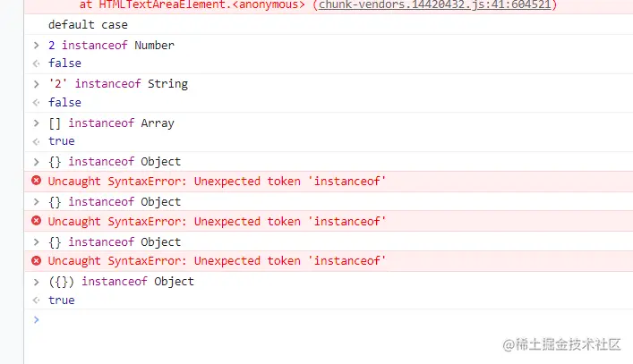Click the output arrow beside the first 'false'

coord(36,63)
